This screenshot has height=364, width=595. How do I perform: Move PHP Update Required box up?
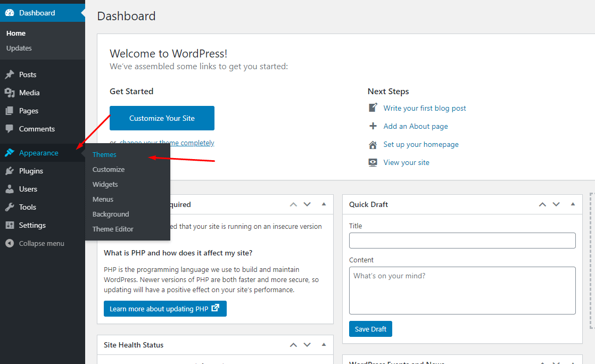tap(293, 204)
